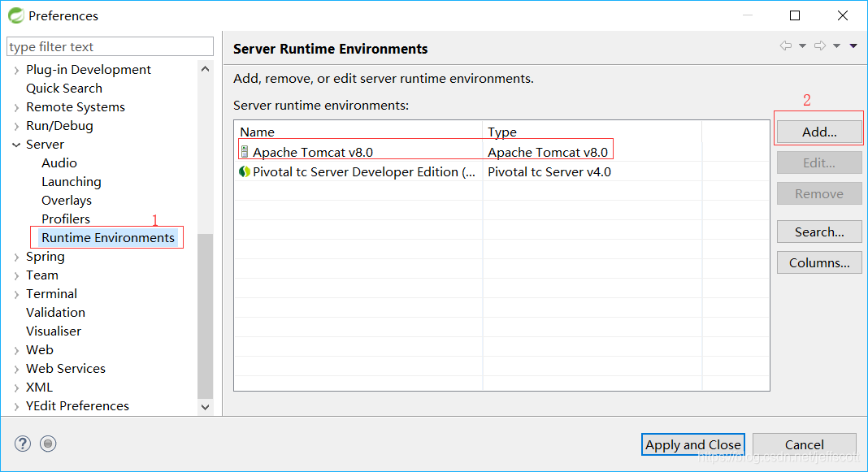Expand the YEdit Preferences node
The width and height of the screenshot is (868, 472).
pos(16,407)
